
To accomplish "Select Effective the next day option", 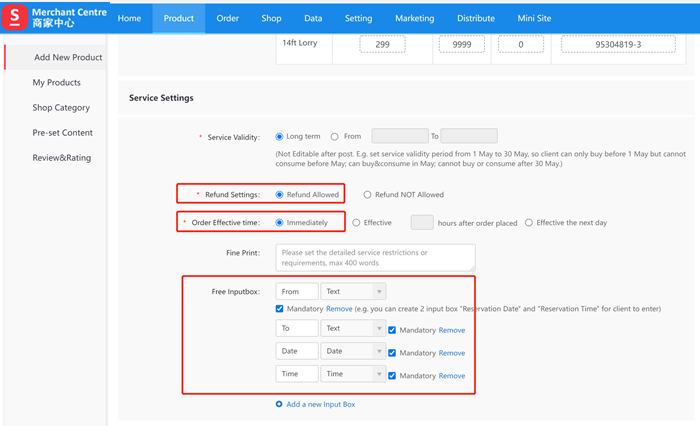I will (x=529, y=223).
